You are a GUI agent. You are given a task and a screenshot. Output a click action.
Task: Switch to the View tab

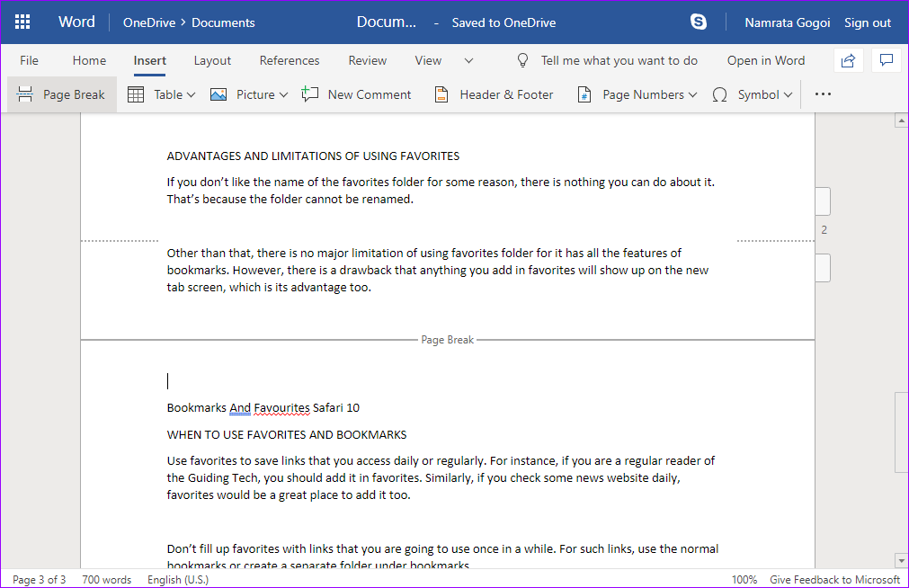point(428,60)
